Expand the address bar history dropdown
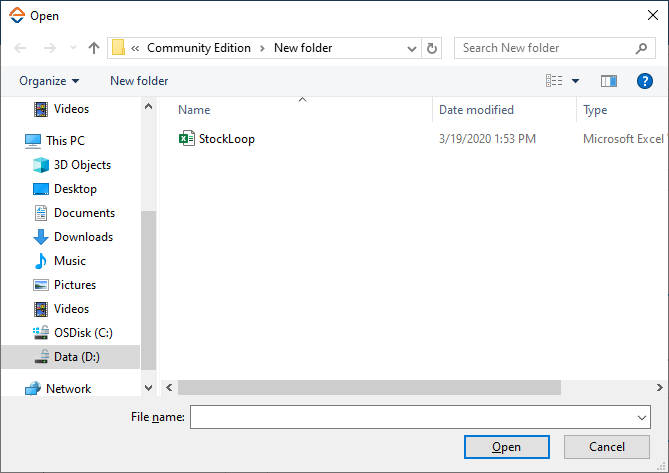The height and width of the screenshot is (473, 669). (413, 48)
